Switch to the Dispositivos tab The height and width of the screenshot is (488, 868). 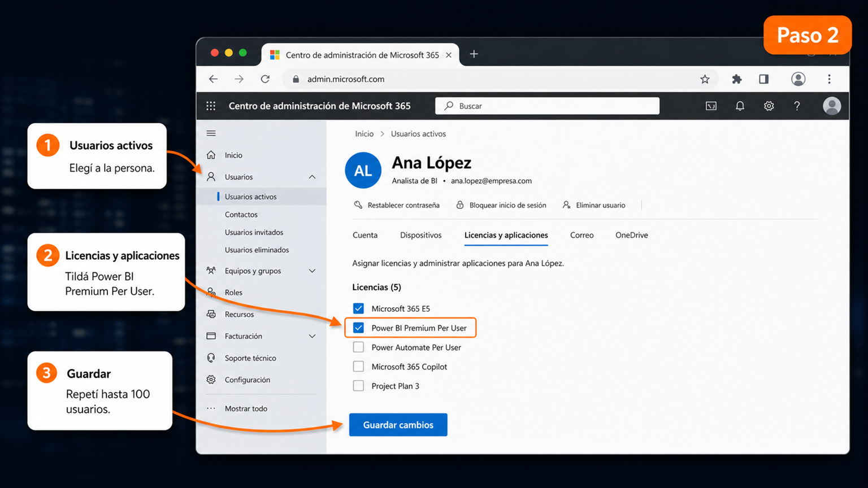(x=421, y=235)
